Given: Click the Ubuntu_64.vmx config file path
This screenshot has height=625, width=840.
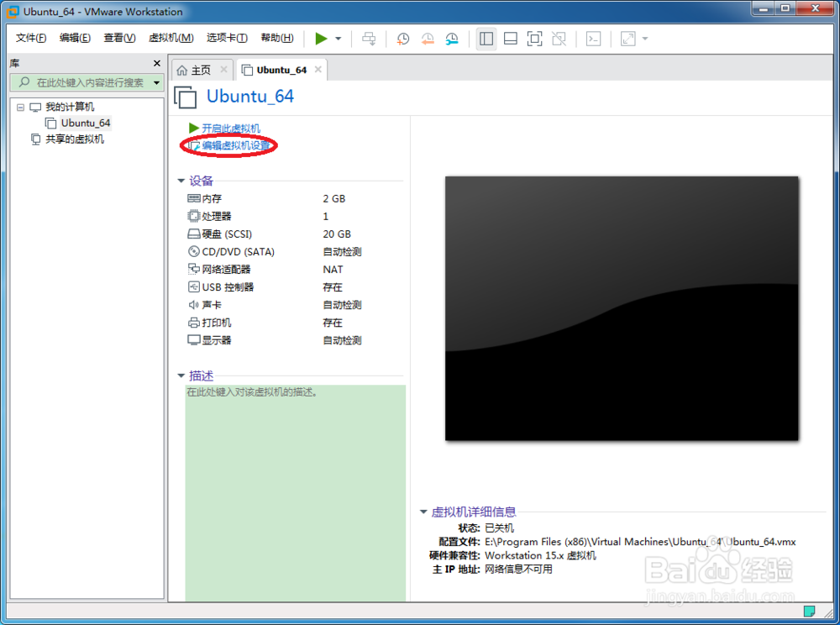Looking at the screenshot, I should pos(640,542).
